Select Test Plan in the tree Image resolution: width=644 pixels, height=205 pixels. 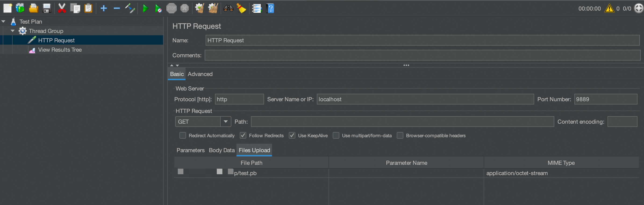coord(31,22)
